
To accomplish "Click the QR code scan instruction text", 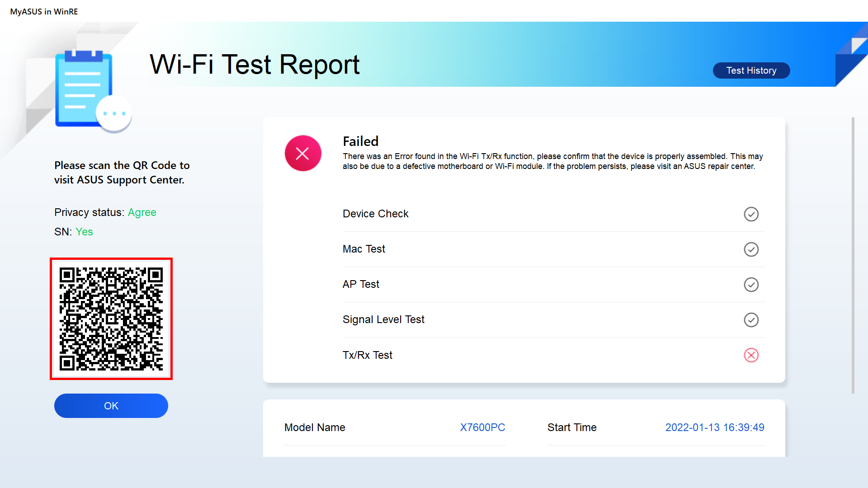I will pyautogui.click(x=122, y=173).
